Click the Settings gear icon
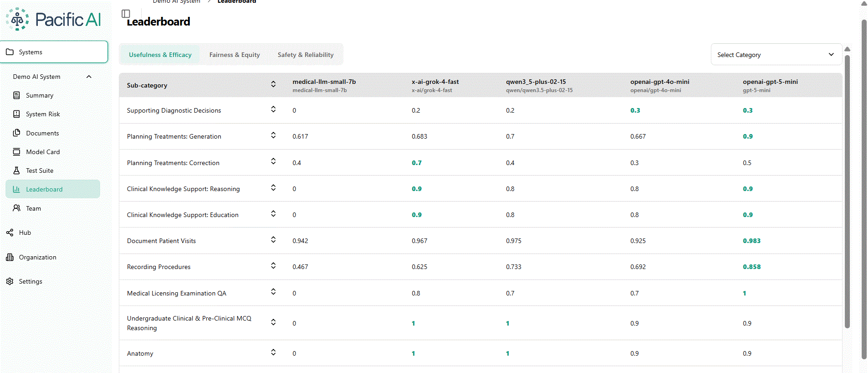The width and height of the screenshot is (868, 373). click(x=10, y=281)
